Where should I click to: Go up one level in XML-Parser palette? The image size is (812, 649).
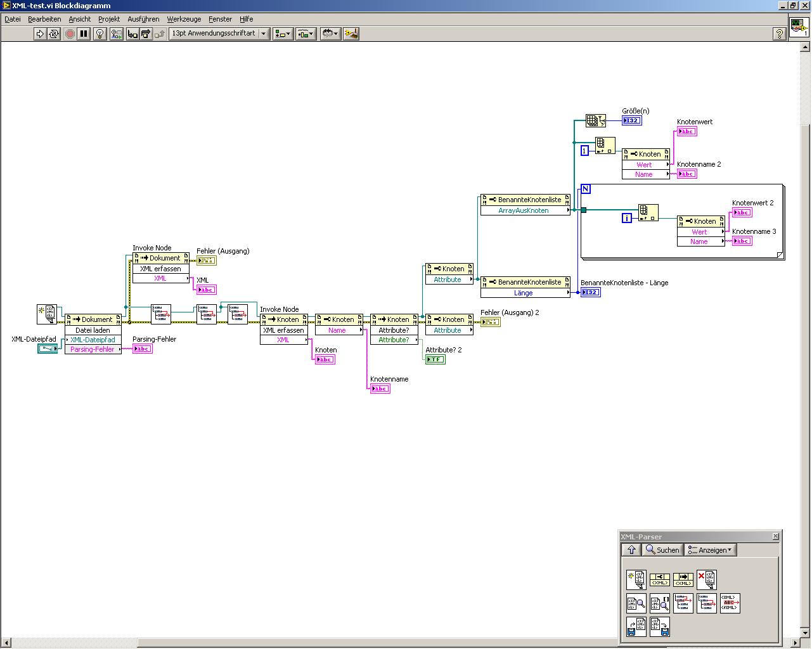point(631,550)
